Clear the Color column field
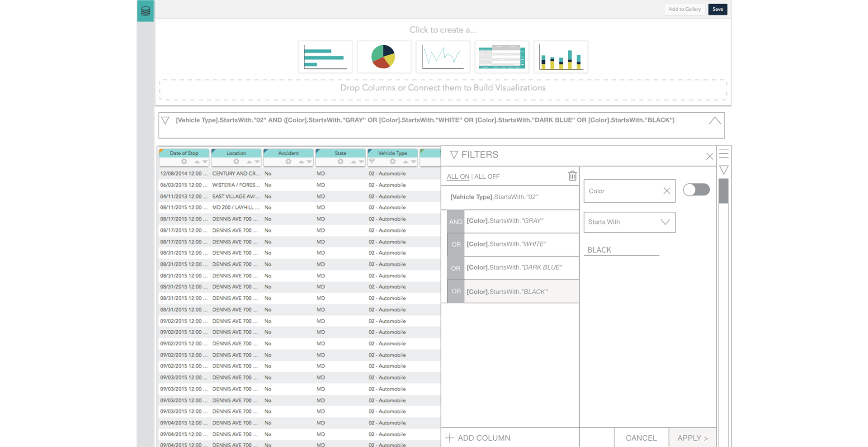The width and height of the screenshot is (868, 447). tap(666, 191)
